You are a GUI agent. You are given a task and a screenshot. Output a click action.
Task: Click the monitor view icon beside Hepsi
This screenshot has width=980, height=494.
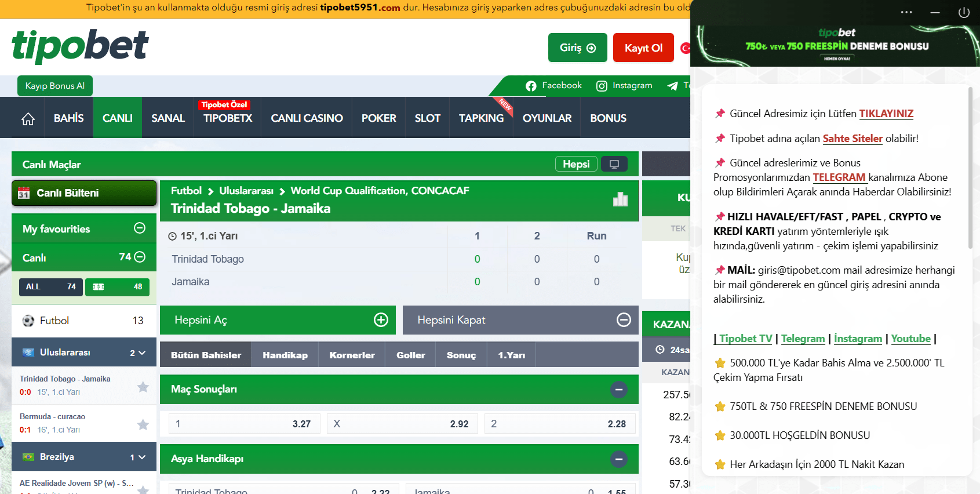[614, 164]
